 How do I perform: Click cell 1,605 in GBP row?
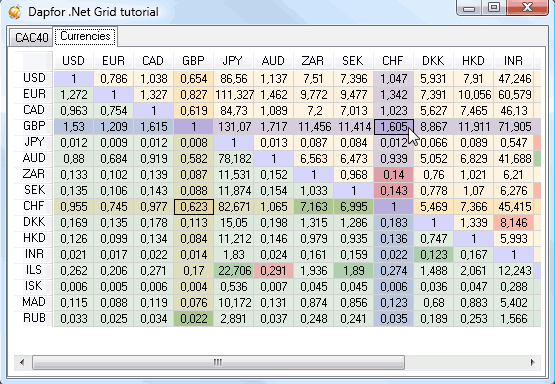[394, 127]
